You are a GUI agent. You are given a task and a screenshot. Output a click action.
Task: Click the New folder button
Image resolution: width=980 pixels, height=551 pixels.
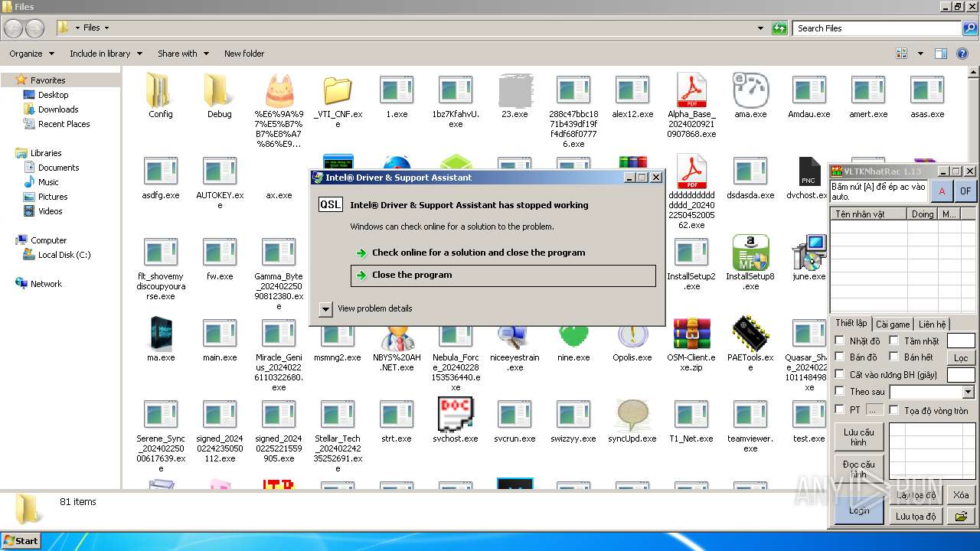click(x=244, y=54)
